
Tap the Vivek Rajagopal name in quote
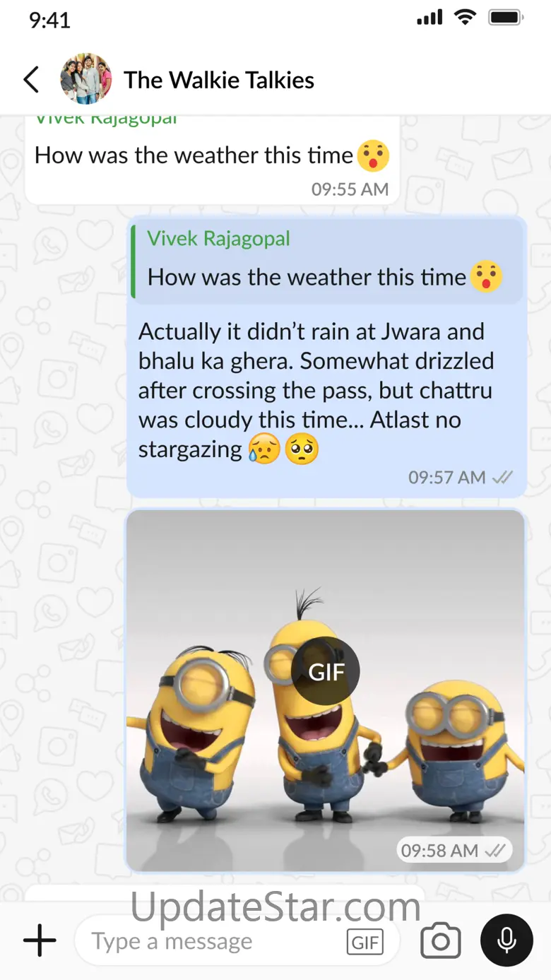[x=218, y=239]
